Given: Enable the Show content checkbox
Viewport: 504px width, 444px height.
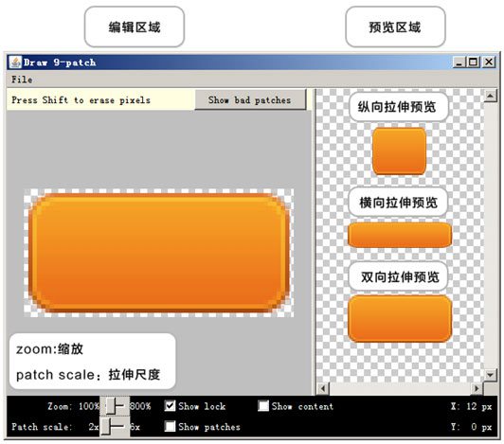Looking at the screenshot, I should pos(263,406).
